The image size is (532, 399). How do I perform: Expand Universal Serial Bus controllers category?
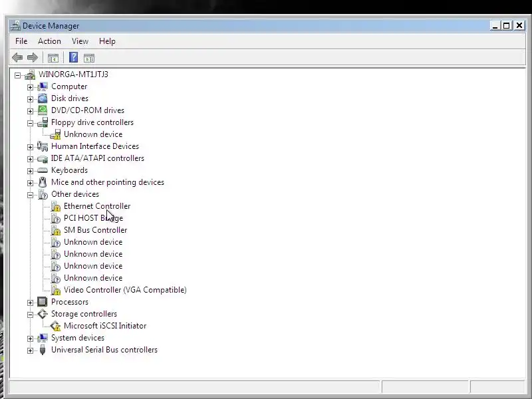(x=30, y=350)
